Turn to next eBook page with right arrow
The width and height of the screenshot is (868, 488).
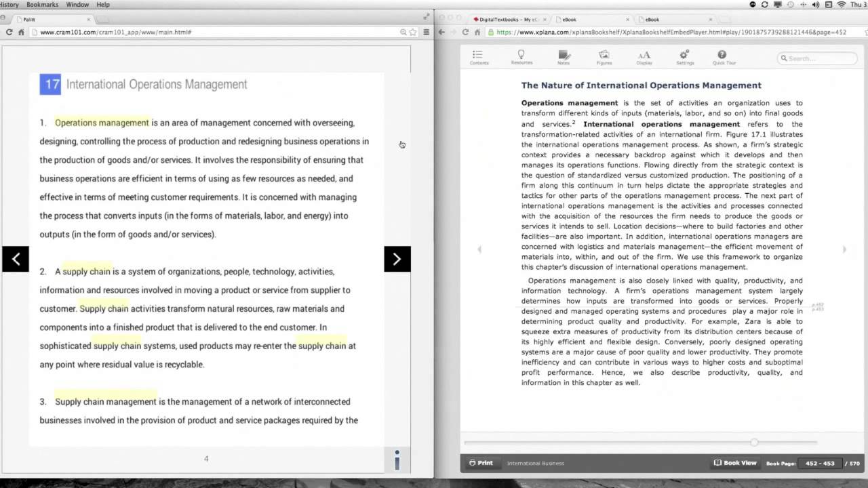(844, 249)
